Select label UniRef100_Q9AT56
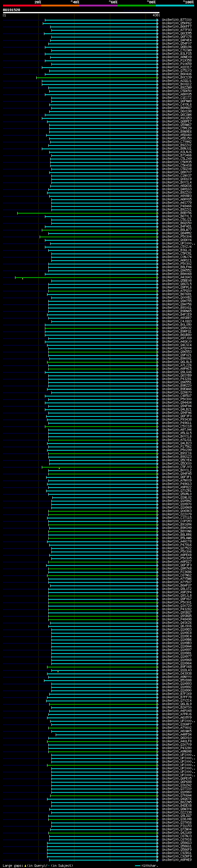The width and height of the screenshot is (197, 868). tap(177, 304)
